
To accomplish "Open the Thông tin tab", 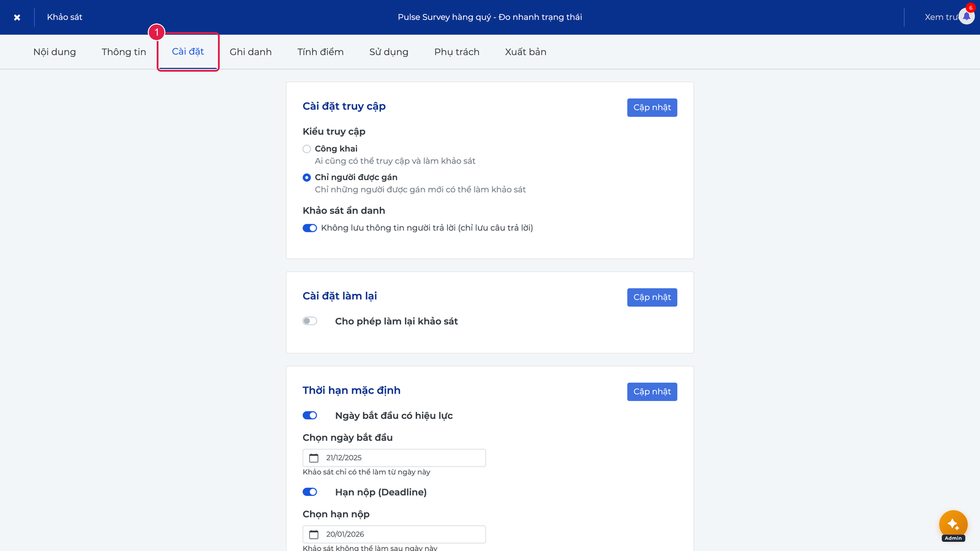I will [x=124, y=52].
